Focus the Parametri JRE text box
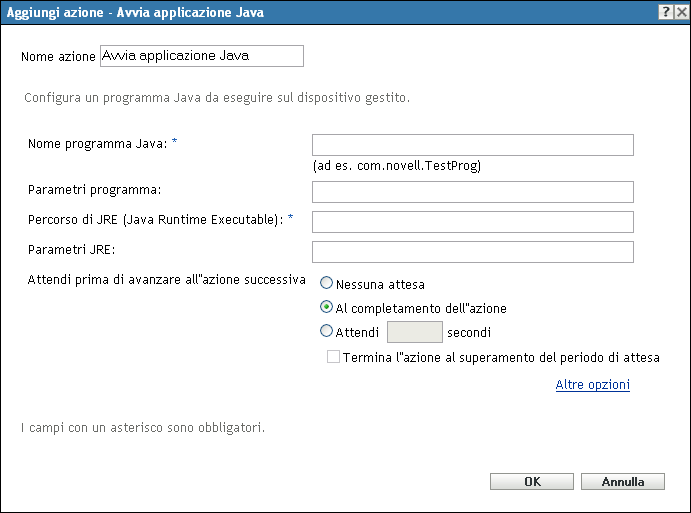Viewport: 691px width, 513px height. 473,252
